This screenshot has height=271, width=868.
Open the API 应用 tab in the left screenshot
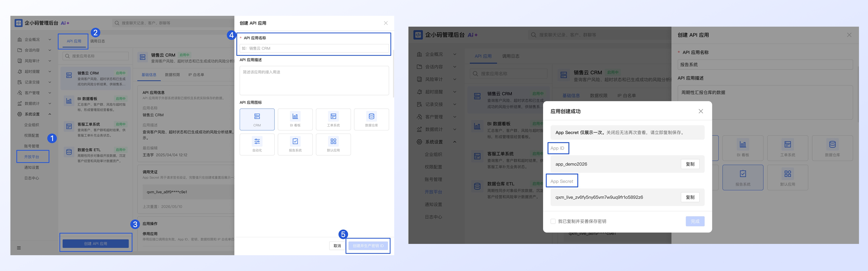(74, 41)
